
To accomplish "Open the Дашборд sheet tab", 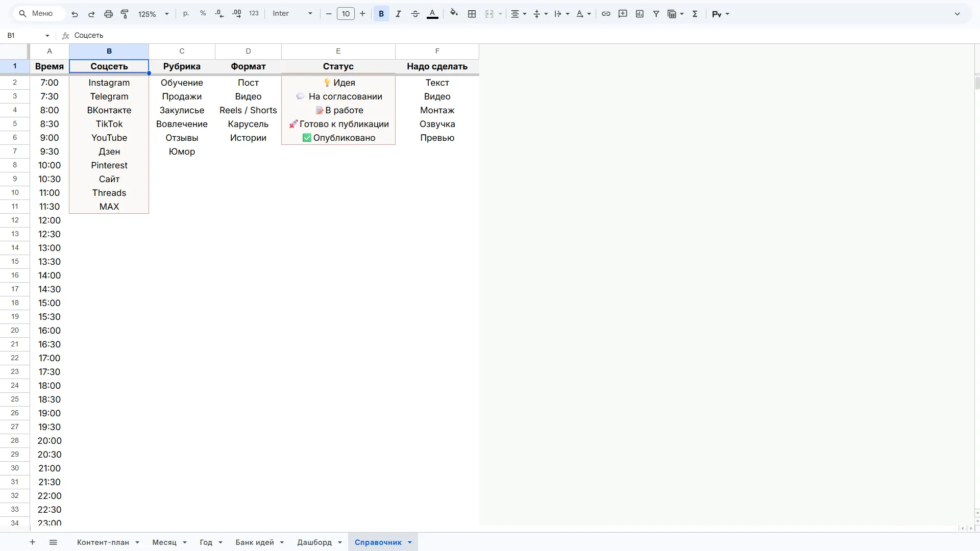I will (x=314, y=542).
